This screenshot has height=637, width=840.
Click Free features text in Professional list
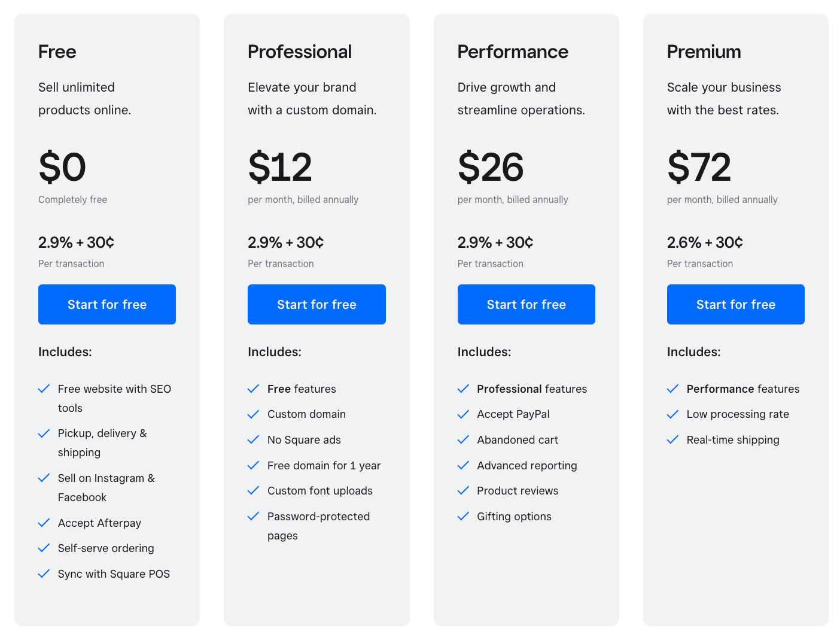point(302,389)
